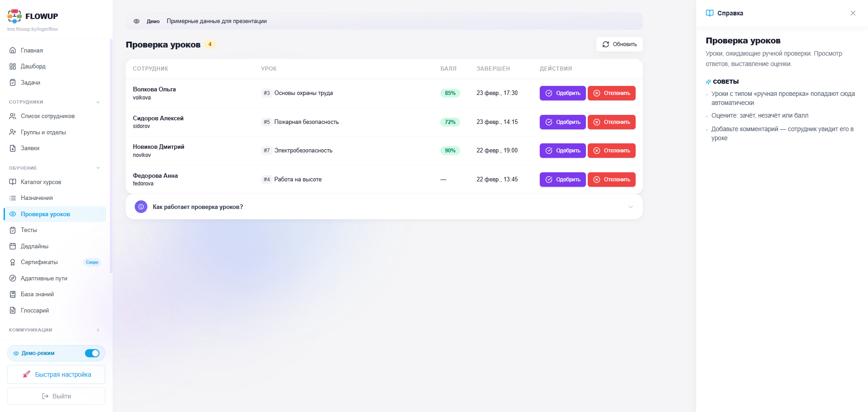The width and height of the screenshot is (868, 412).
Task: Open the Главная page
Action: pyautogui.click(x=55, y=50)
